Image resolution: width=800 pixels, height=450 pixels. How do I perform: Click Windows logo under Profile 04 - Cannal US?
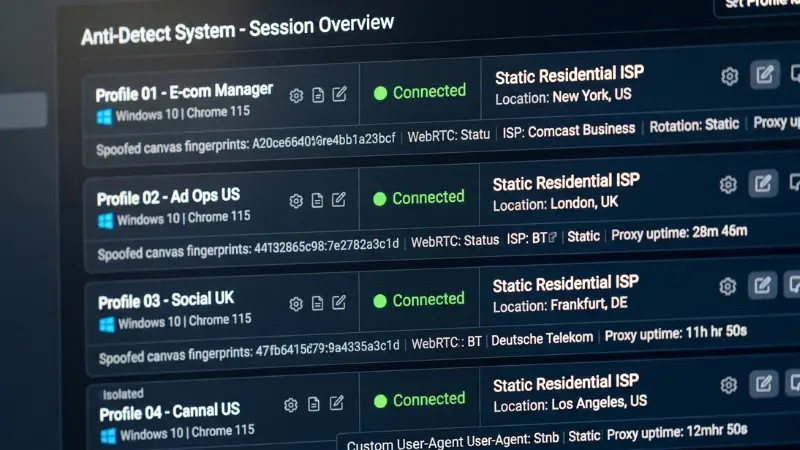108,436
